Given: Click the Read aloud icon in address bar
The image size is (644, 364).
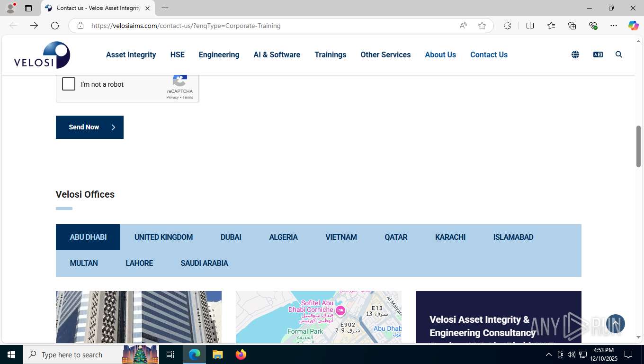Looking at the screenshot, I should (x=463, y=26).
